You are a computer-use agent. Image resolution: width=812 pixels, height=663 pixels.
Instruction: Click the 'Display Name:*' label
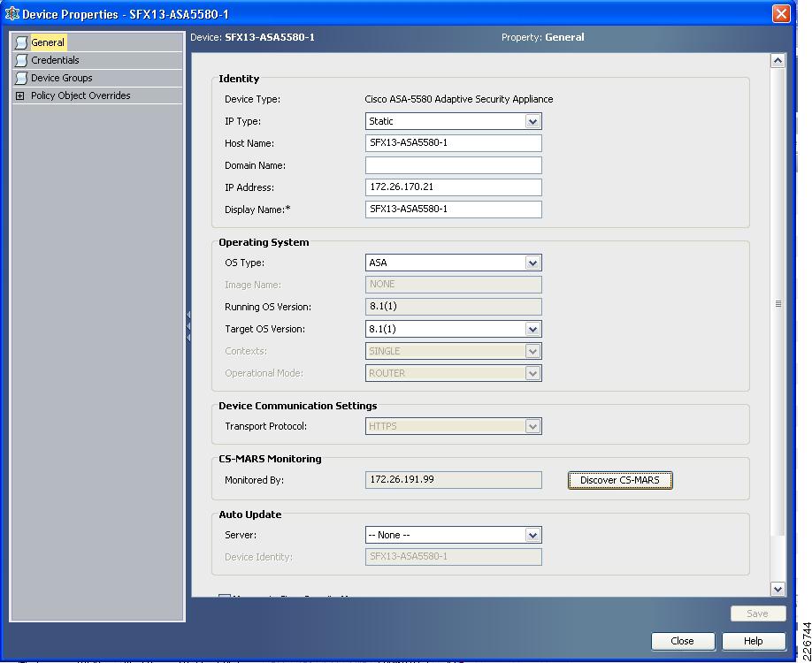(x=257, y=210)
